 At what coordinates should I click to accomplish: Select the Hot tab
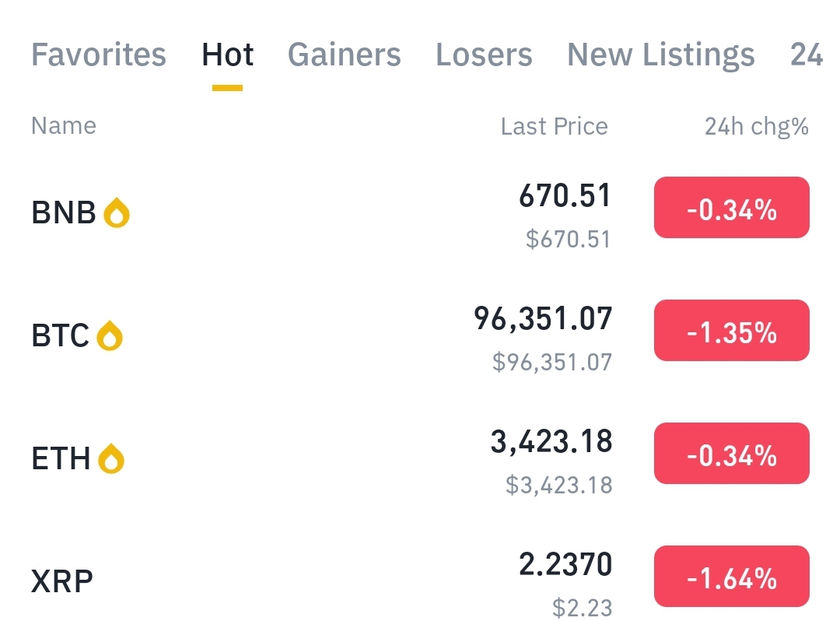(x=227, y=55)
